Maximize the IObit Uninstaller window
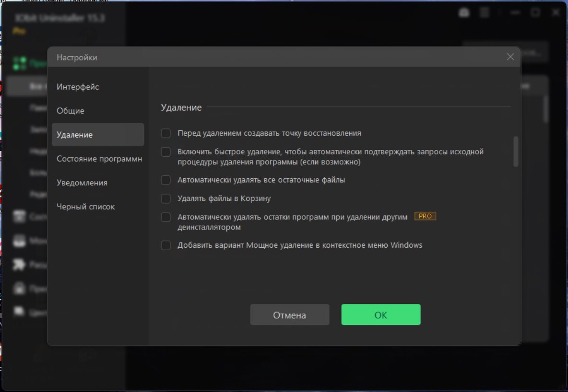Screen dimensions: 568x392 pyautogui.click(x=535, y=13)
